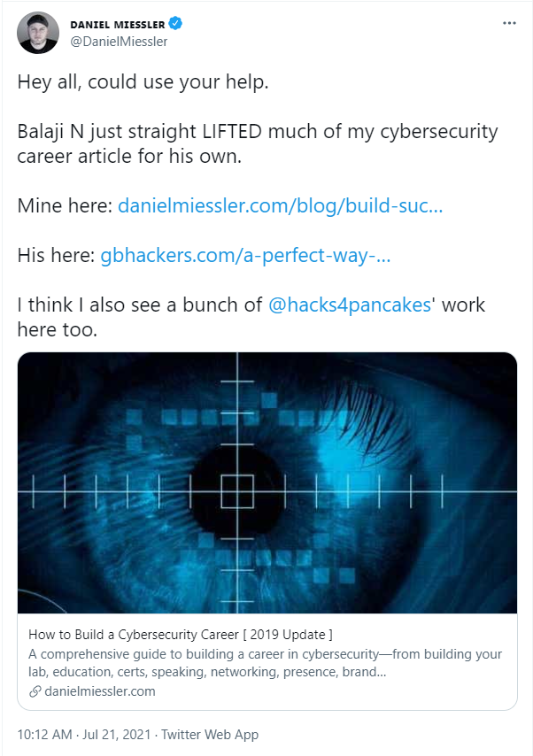
Task: Click the danielmiessler.com domain in card footer
Action: click(x=100, y=691)
